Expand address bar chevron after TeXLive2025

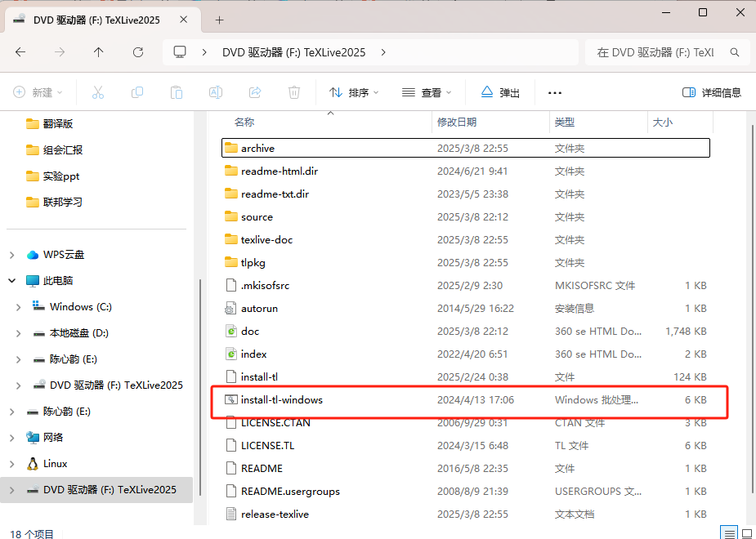[383, 52]
